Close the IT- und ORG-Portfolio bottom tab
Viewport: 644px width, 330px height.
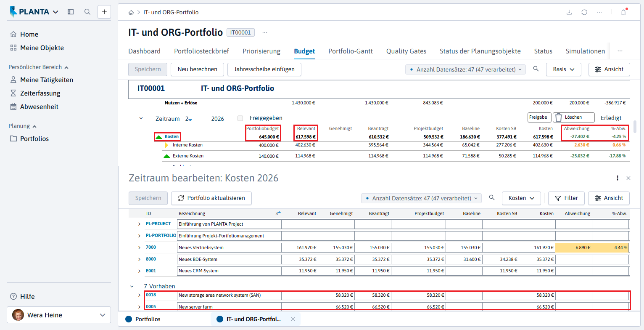click(293, 319)
